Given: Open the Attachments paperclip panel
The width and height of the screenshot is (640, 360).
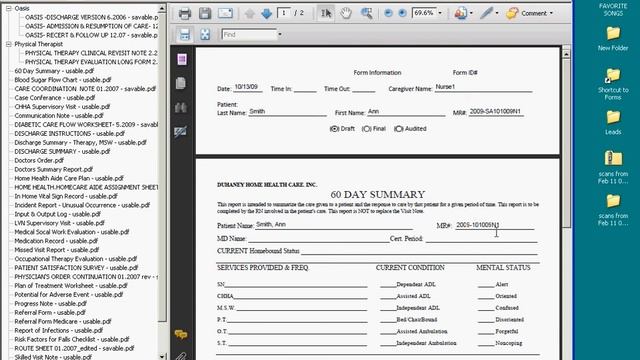Looking at the screenshot, I should (x=181, y=356).
